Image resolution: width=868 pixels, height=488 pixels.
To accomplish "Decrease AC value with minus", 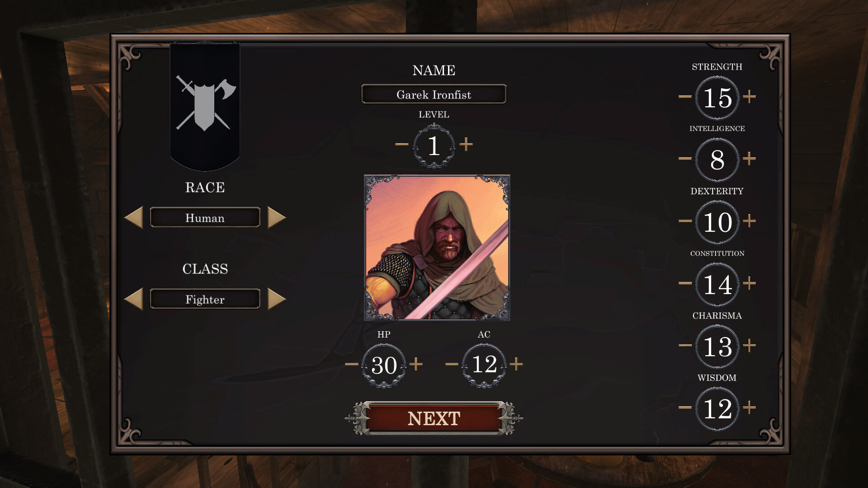I will point(452,364).
